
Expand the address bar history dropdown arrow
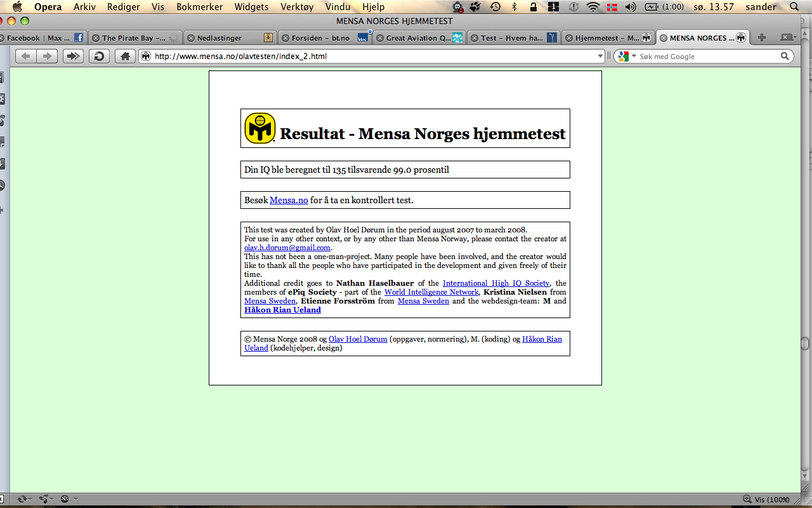(600, 56)
